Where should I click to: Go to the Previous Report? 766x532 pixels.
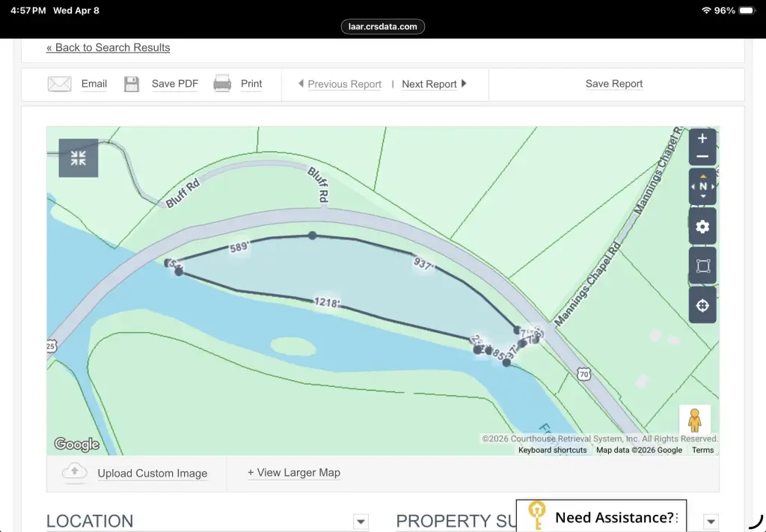(x=340, y=84)
